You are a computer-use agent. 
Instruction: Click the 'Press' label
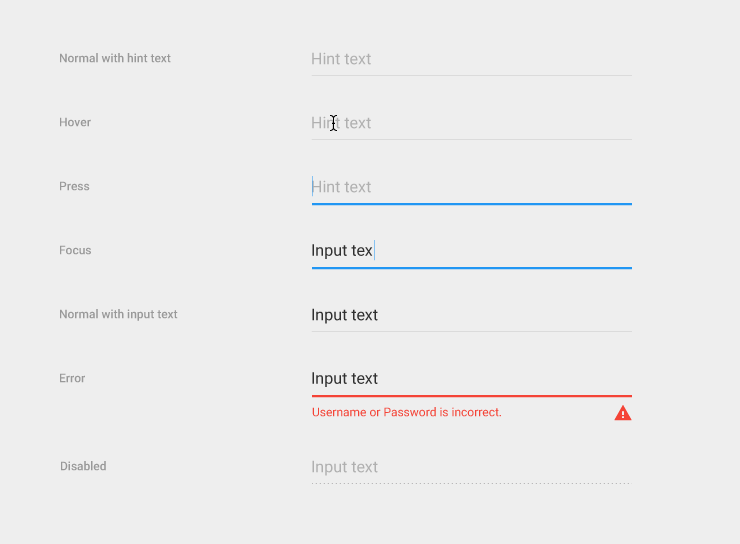pyautogui.click(x=74, y=186)
